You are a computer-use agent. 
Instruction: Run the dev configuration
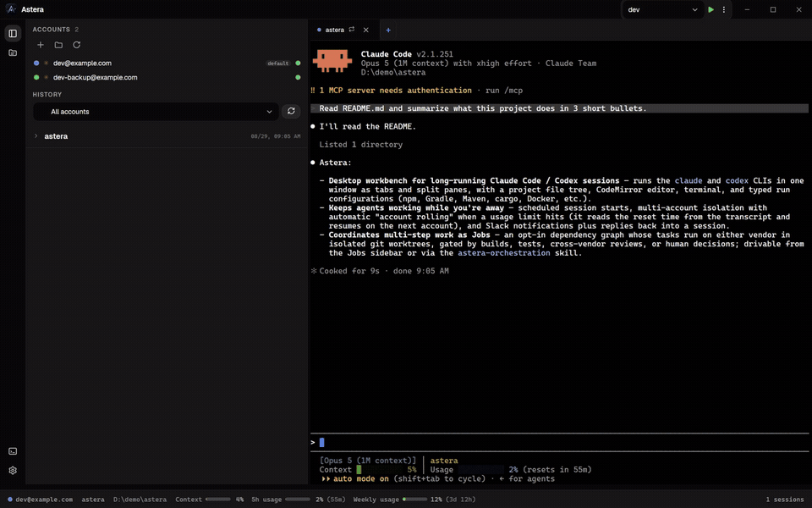[711, 9]
